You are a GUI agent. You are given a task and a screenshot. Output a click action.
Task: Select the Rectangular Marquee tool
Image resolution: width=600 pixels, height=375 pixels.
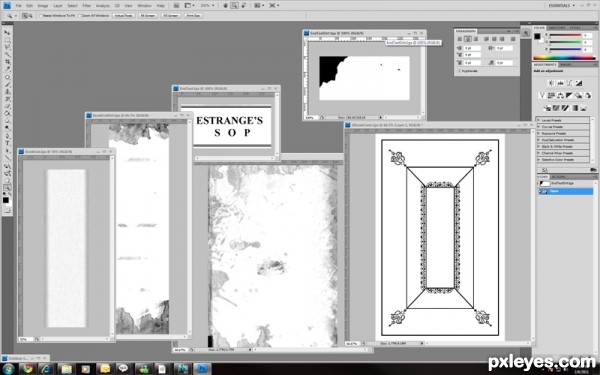pyautogui.click(x=7, y=40)
